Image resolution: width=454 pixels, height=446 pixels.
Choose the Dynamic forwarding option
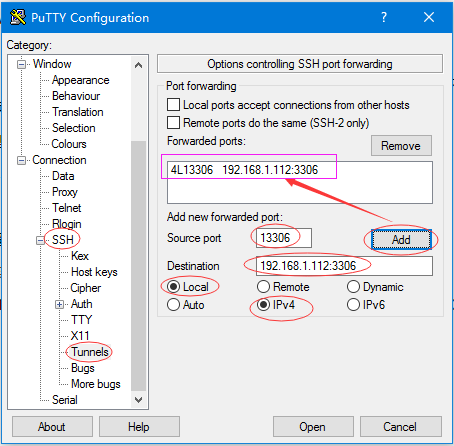(x=353, y=287)
